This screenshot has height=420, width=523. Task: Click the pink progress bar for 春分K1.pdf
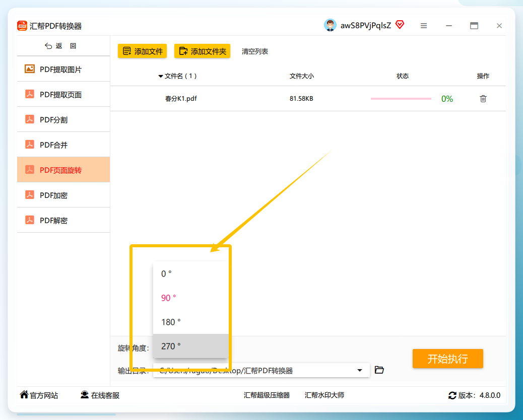401,99
